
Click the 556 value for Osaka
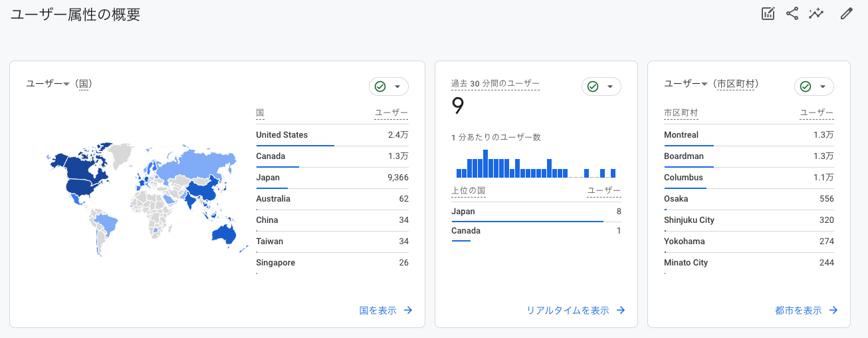pos(827,199)
